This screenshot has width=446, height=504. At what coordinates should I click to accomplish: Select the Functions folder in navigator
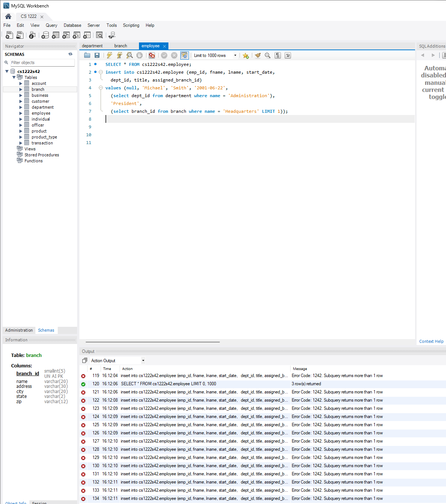pyautogui.click(x=34, y=161)
